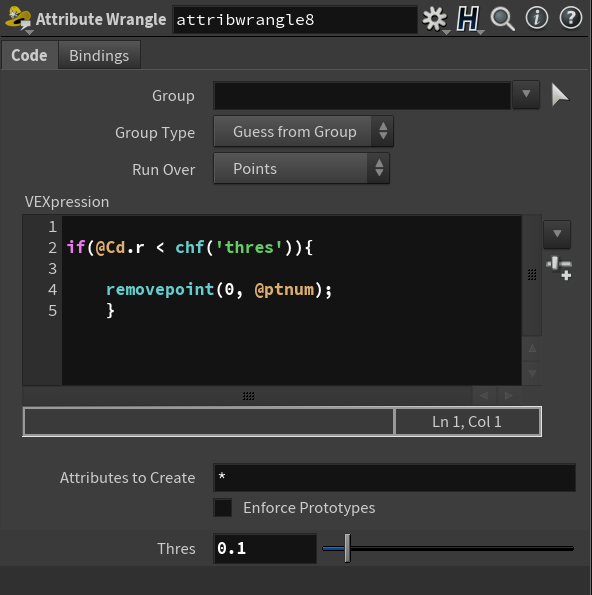The width and height of the screenshot is (592, 595).
Task: Click the horizontal scrollbar grip of editor
Action: [x=248, y=396]
